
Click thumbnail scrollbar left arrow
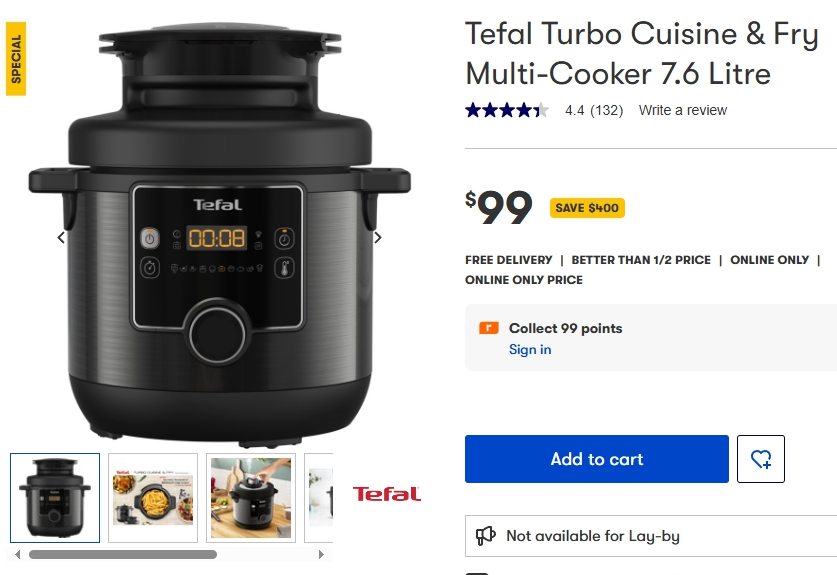(x=18, y=554)
